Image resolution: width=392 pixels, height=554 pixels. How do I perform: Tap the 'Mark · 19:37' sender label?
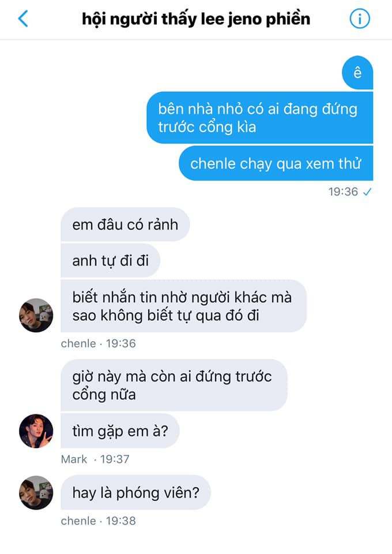pyautogui.click(x=95, y=459)
